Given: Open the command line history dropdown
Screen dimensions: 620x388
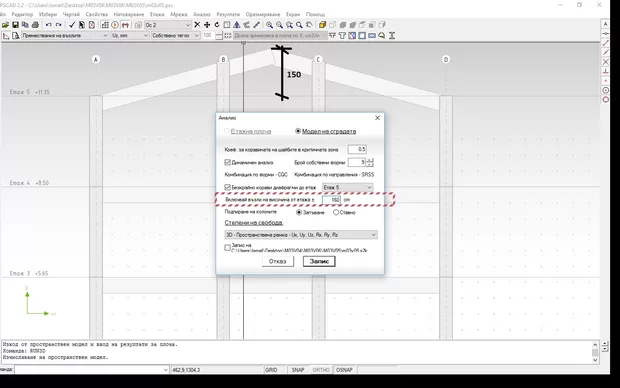Looking at the screenshot, I should 165,370.
